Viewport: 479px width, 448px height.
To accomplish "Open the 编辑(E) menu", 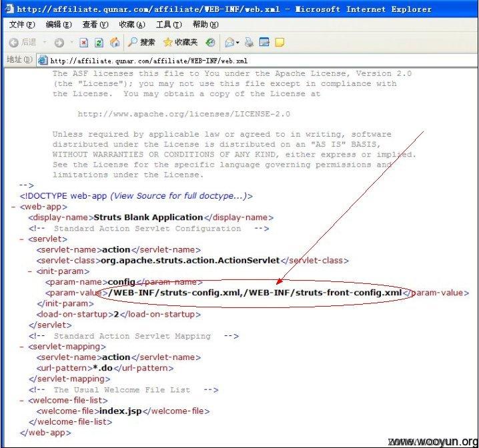I will click(x=58, y=25).
